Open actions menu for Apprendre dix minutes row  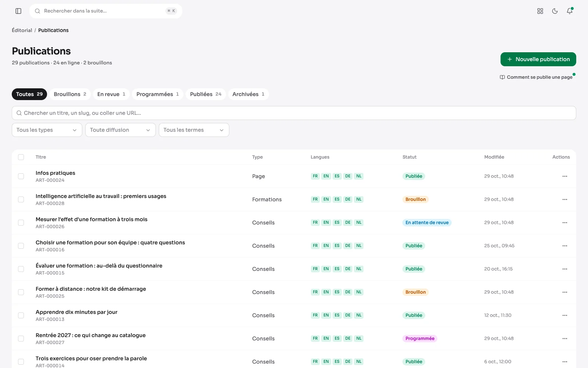coord(565,315)
